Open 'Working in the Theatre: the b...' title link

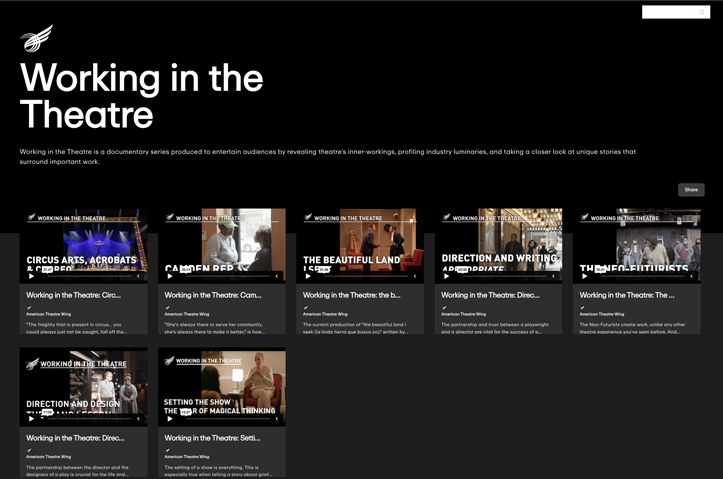[351, 295]
